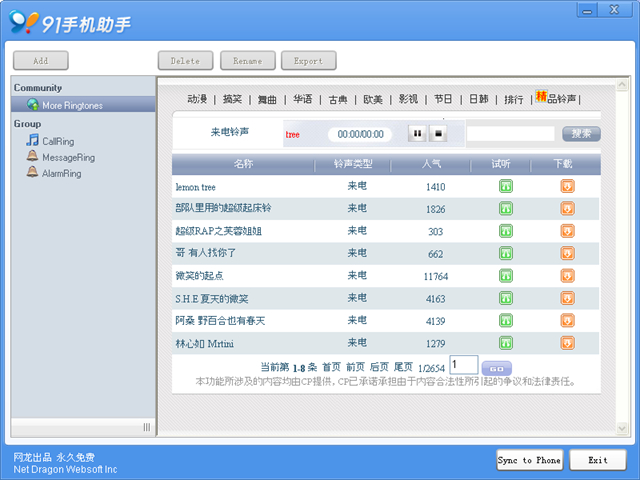Download the lemon tree ringtone

point(567,187)
